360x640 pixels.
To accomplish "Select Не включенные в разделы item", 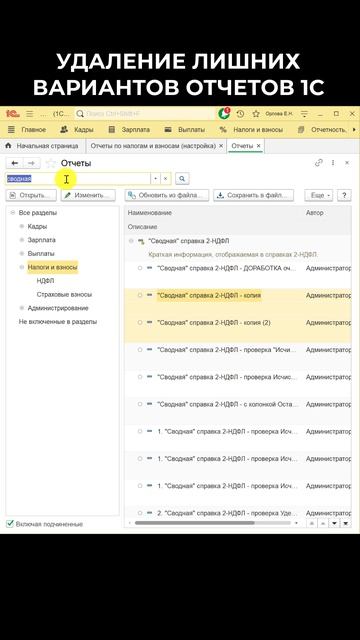I will pos(58,322).
